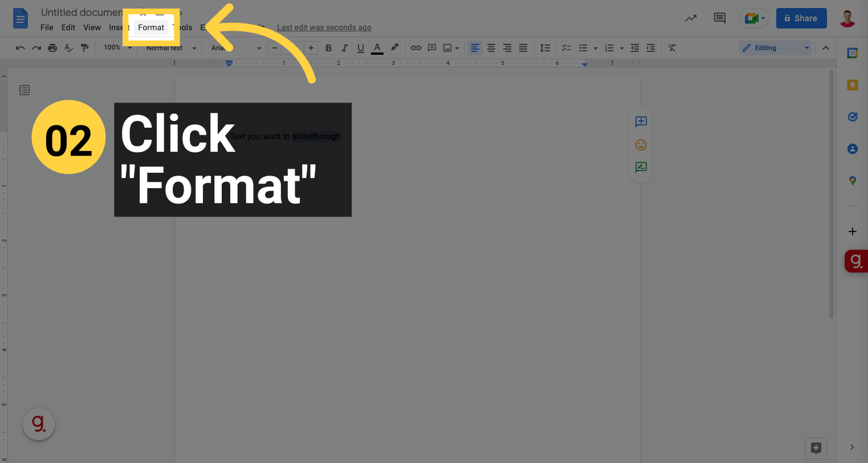This screenshot has height=463, width=868.
Task: Click the Undo icon
Action: click(x=21, y=48)
